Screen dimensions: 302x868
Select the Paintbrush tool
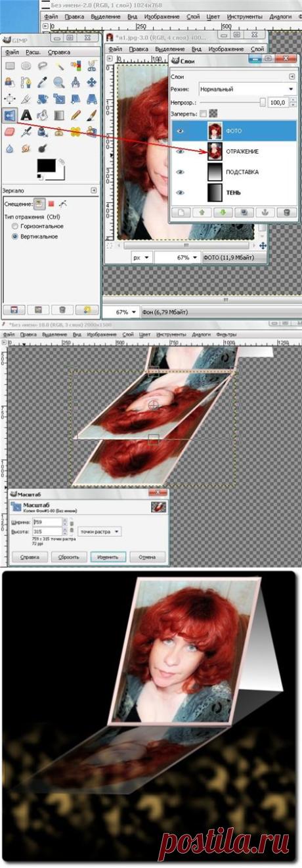pos(92,115)
